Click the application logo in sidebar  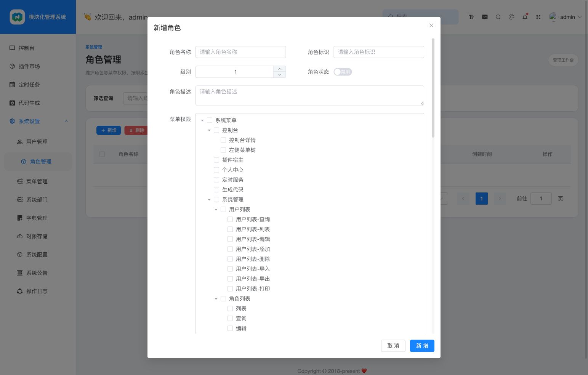pyautogui.click(x=17, y=17)
